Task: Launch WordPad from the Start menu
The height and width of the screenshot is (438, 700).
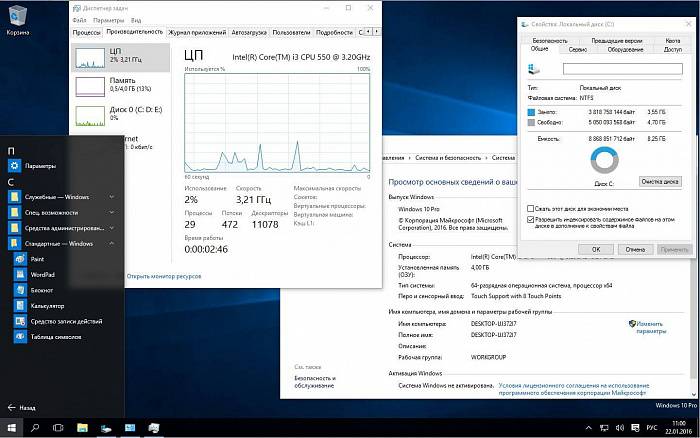Action: (42, 274)
